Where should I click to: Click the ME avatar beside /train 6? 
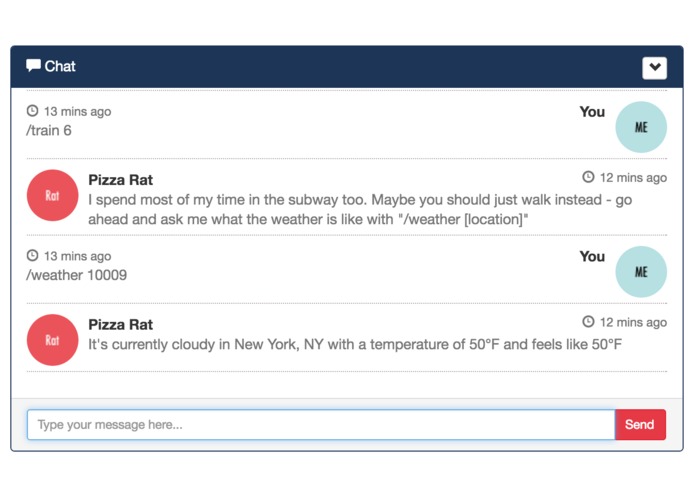641,127
